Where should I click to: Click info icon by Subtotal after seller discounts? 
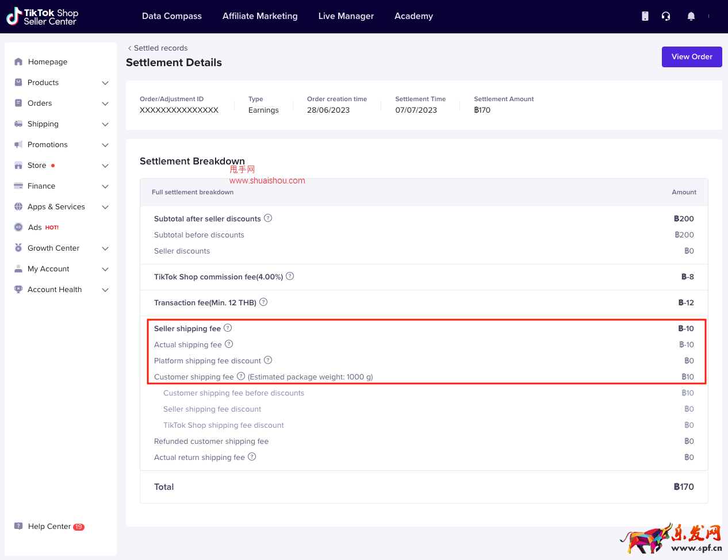[x=268, y=218]
